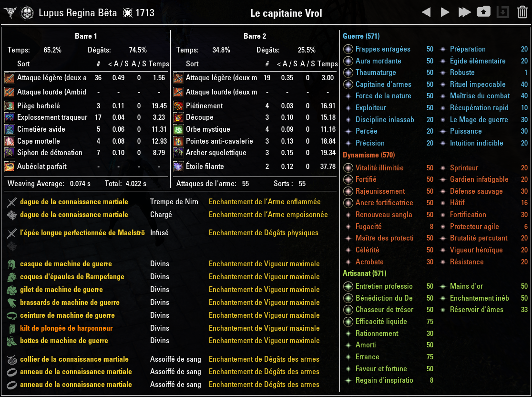The height and width of the screenshot is (397, 532).
Task: Jump to latest fight with double arrow
Action: click(x=464, y=12)
